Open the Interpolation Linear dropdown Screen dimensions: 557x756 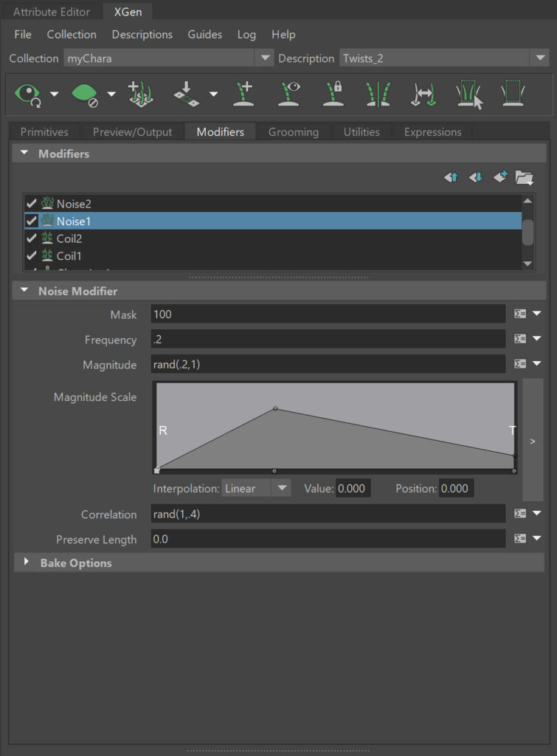[255, 489]
